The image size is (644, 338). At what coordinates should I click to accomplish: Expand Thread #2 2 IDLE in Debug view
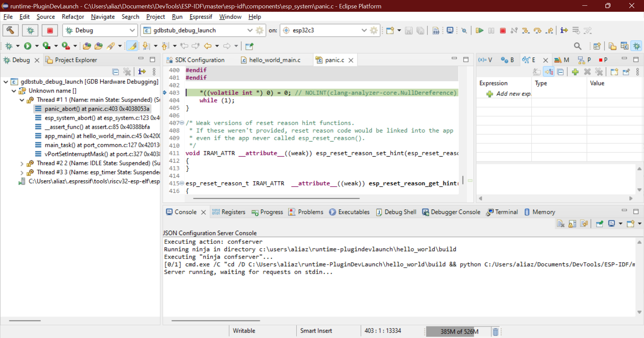tap(22, 163)
